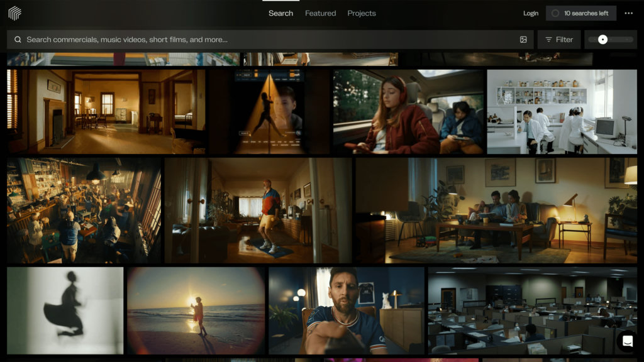Click the magnifier search icon
The width and height of the screenshot is (644, 362).
click(18, 40)
